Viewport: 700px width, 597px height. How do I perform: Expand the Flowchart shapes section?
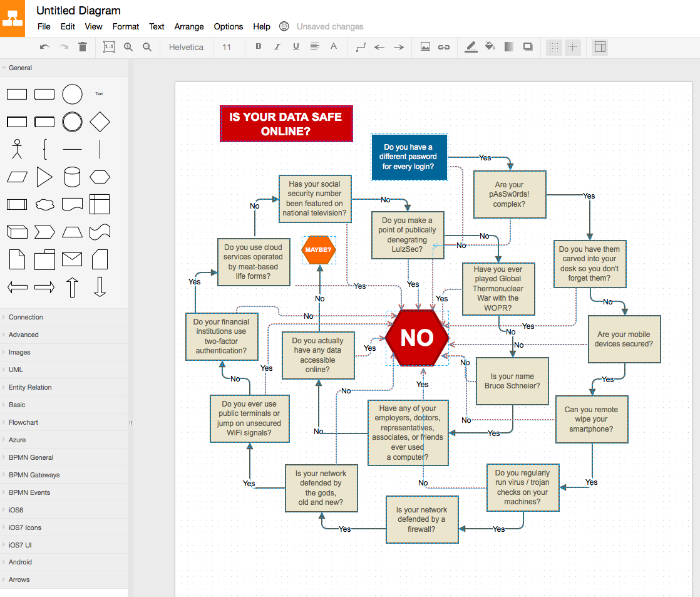tap(23, 422)
